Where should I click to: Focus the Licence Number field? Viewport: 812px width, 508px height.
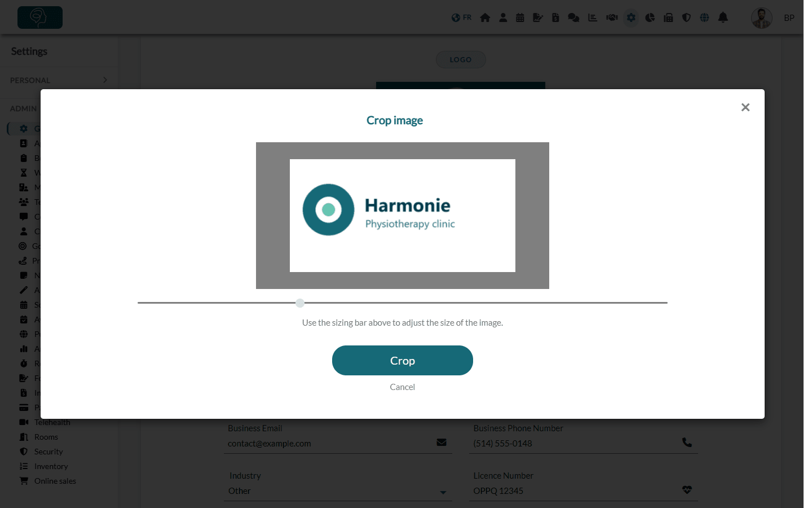pyautogui.click(x=584, y=491)
